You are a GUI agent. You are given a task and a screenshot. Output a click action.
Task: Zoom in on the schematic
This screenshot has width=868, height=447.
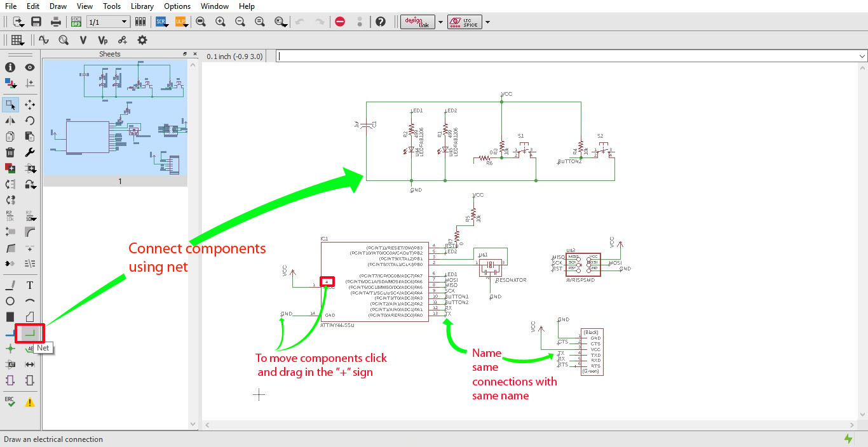(220, 22)
